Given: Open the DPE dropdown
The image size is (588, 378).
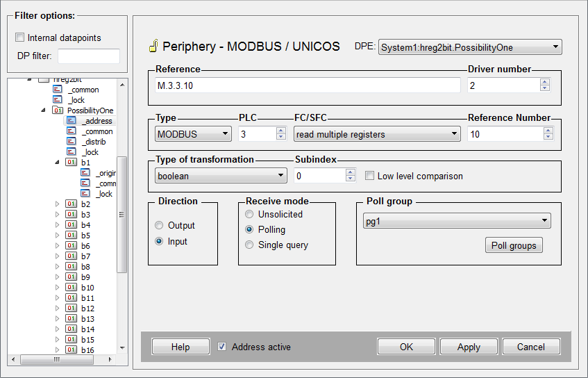Looking at the screenshot, I should [x=470, y=47].
